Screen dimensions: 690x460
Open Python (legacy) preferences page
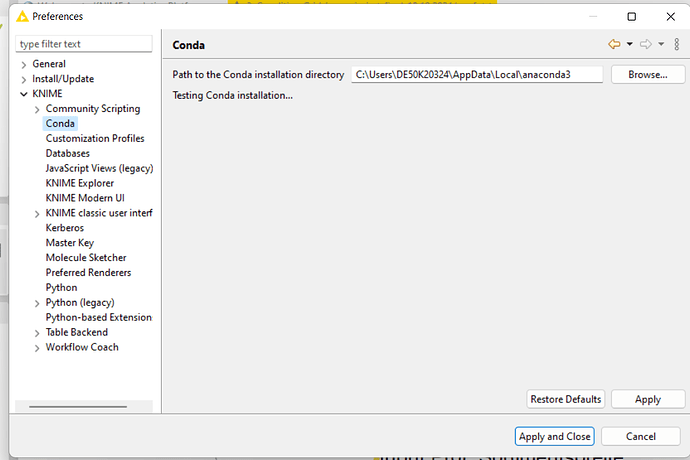click(80, 302)
